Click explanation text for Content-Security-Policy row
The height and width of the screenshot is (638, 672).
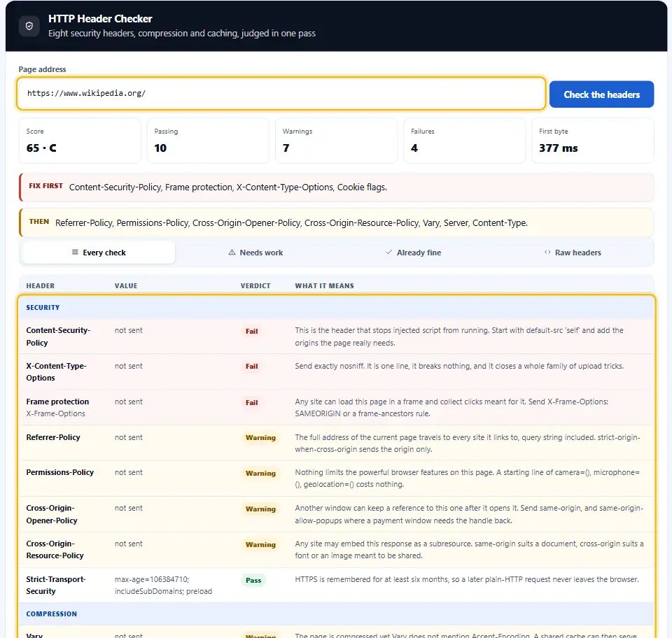coord(459,336)
